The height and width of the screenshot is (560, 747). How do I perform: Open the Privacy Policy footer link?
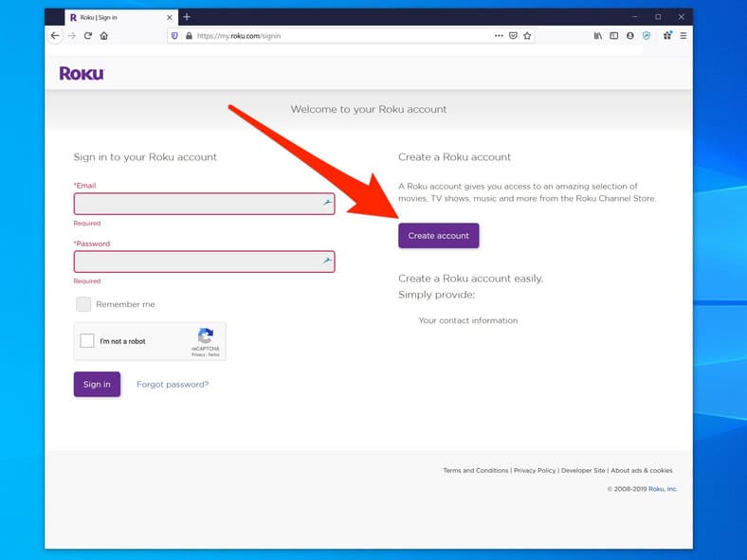pyautogui.click(x=535, y=471)
